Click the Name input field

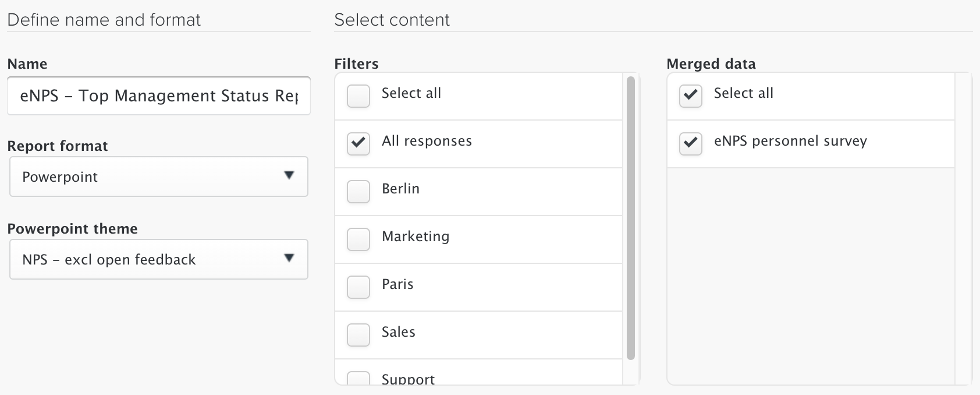pyautogui.click(x=158, y=96)
